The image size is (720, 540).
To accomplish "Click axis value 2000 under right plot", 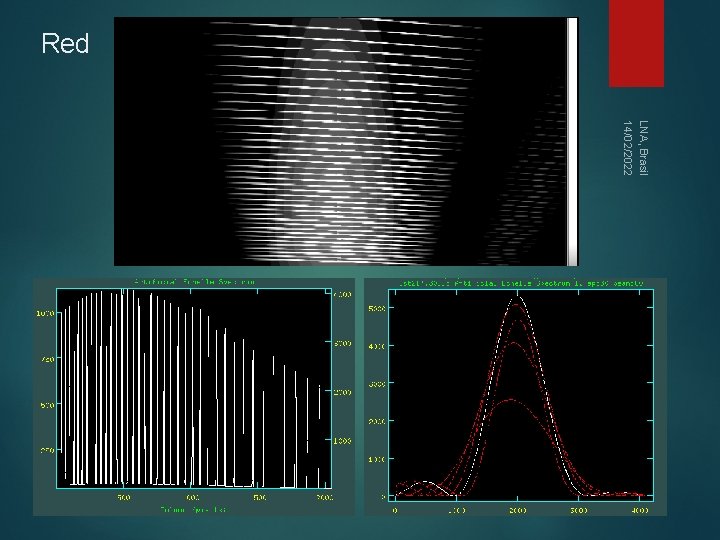I will pyautogui.click(x=518, y=510).
